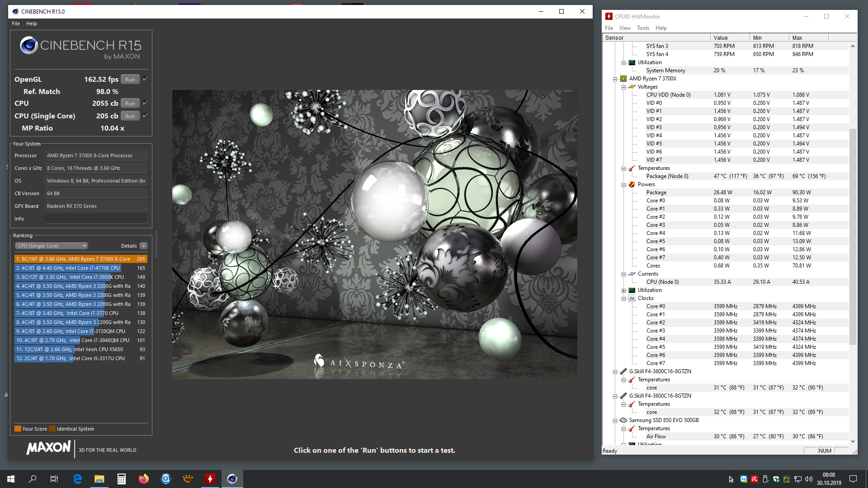Click the Cinebench taskbar icon
Screen dimensions: 868x488
[x=232, y=479]
